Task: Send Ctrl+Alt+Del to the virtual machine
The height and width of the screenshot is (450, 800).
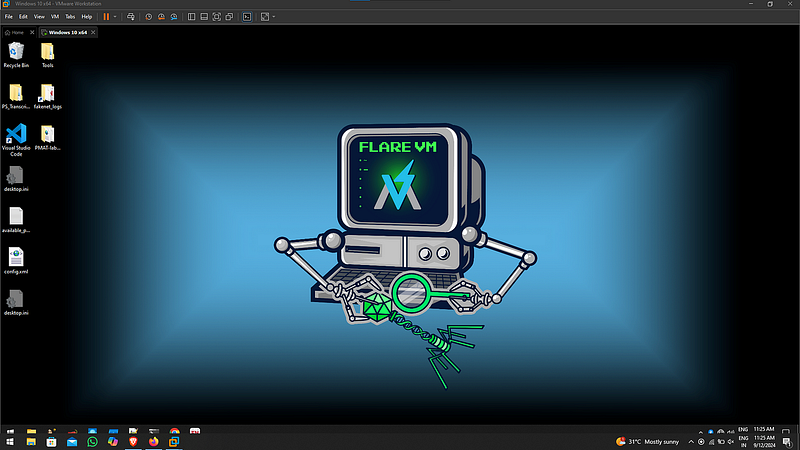Action: pos(131,17)
